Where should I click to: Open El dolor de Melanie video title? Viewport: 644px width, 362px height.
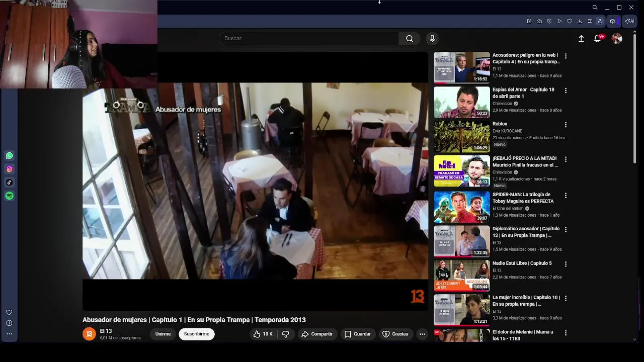[523, 335]
